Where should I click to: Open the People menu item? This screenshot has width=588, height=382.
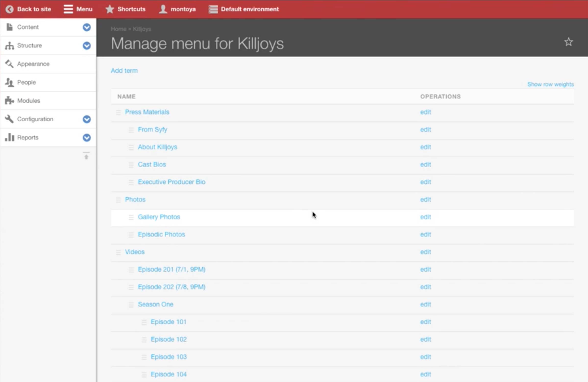26,82
